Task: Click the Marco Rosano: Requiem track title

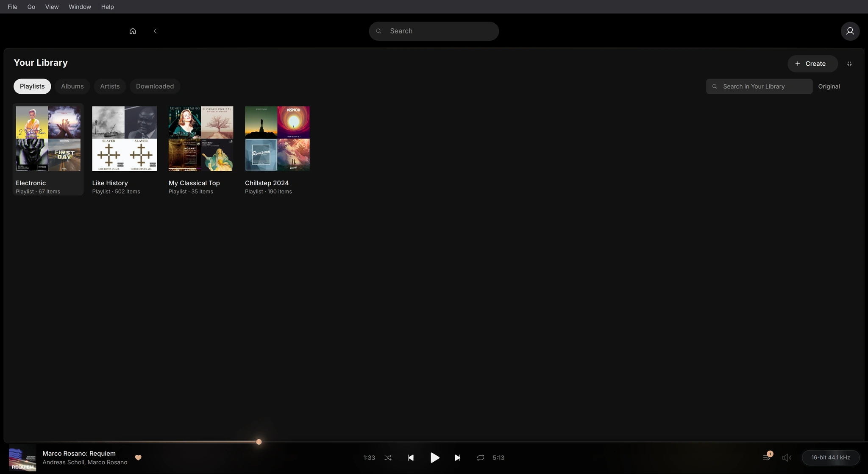Action: (79, 453)
